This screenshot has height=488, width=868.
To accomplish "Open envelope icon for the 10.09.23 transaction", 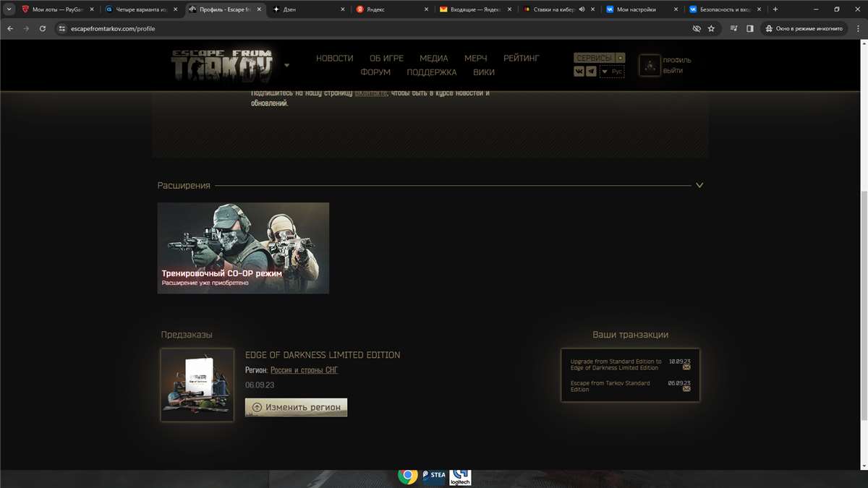I will click(686, 367).
